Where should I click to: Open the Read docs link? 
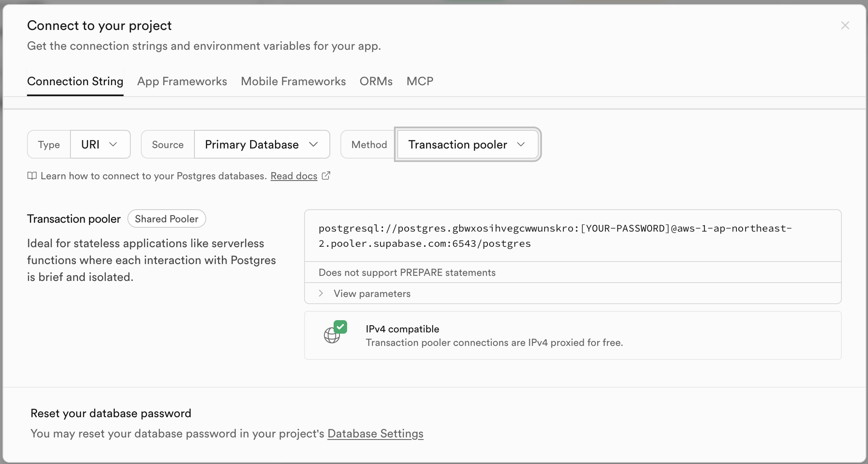294,176
